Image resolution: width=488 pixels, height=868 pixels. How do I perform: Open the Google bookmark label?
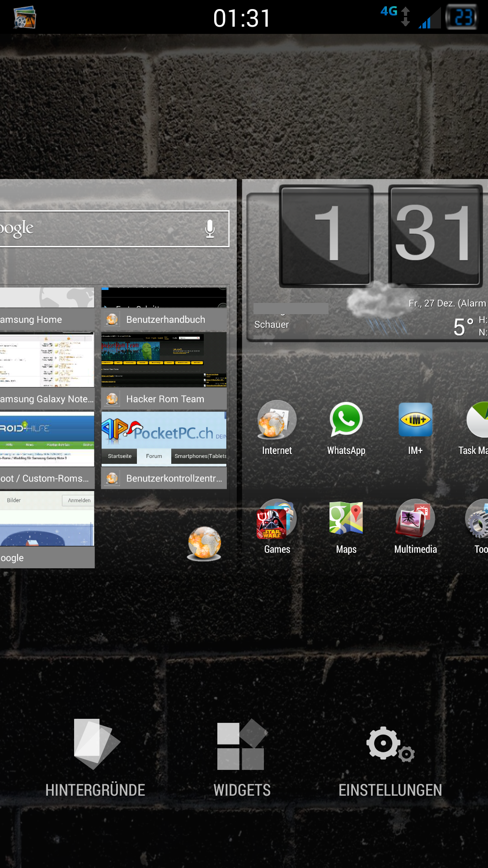coord(47,558)
